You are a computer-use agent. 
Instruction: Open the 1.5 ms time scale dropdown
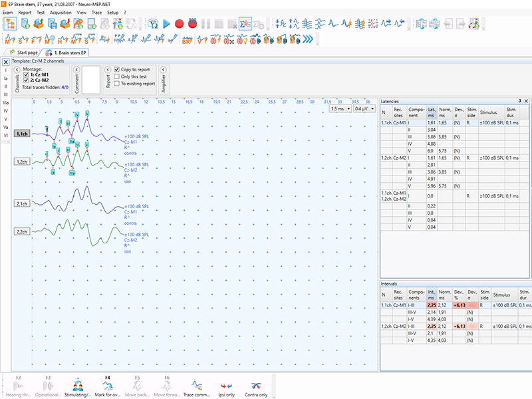(340, 108)
